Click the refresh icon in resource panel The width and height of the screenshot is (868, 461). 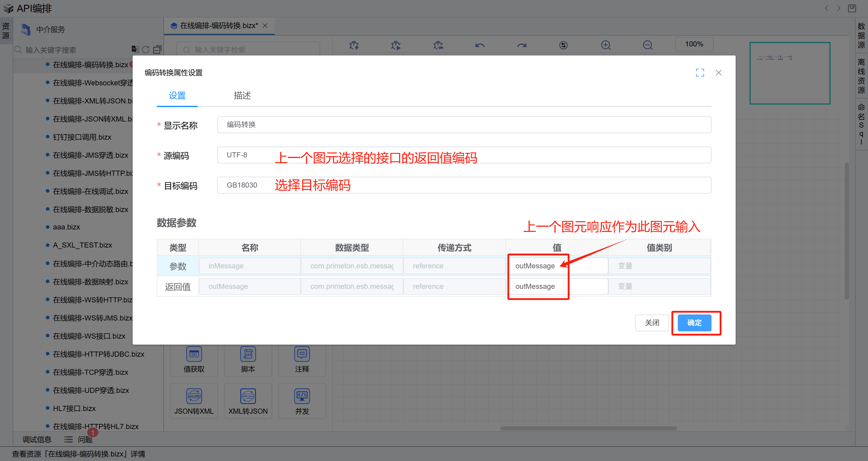coord(146,50)
